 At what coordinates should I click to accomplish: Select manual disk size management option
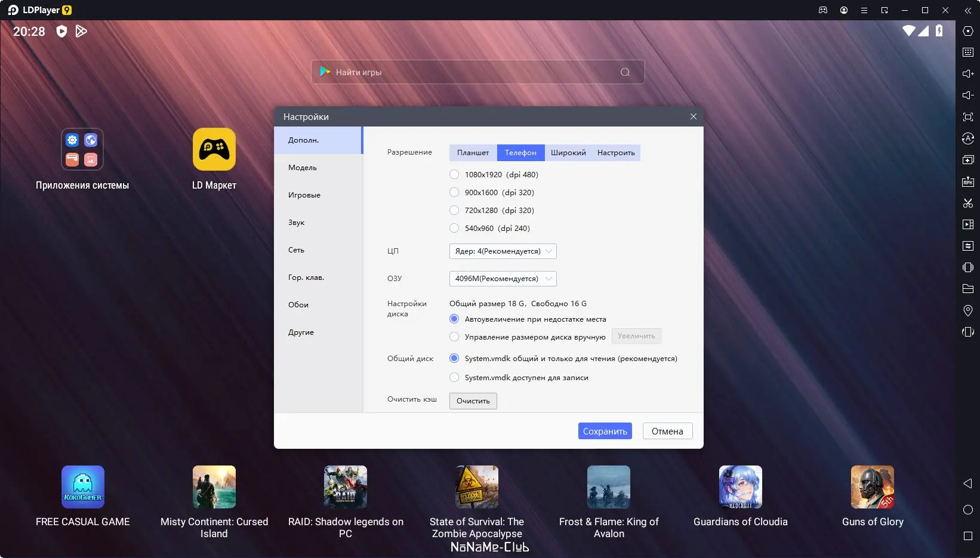[454, 337]
